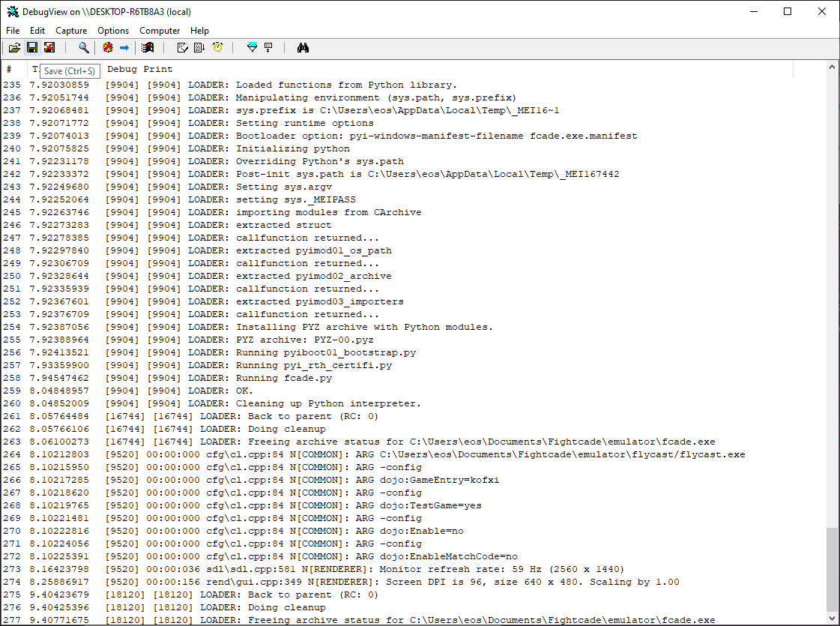Click the Capture Win32 Windows flag icon
This screenshot has width=840, height=626.
click(x=148, y=48)
